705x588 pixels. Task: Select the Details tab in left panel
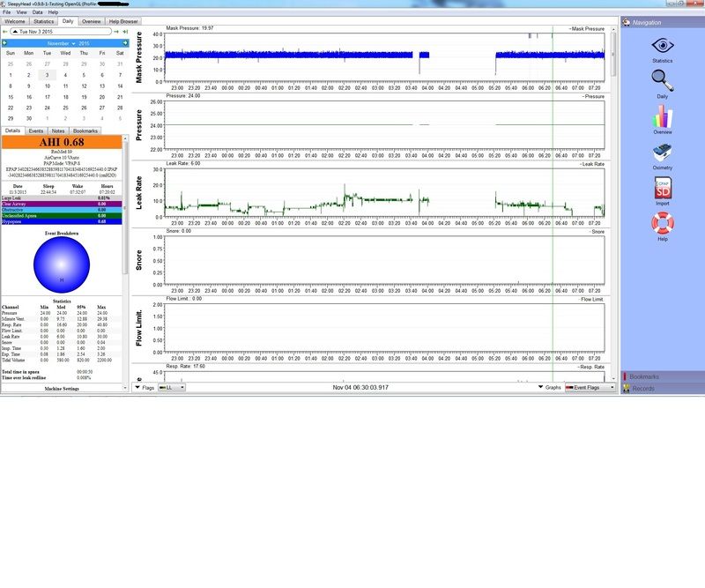(12, 130)
